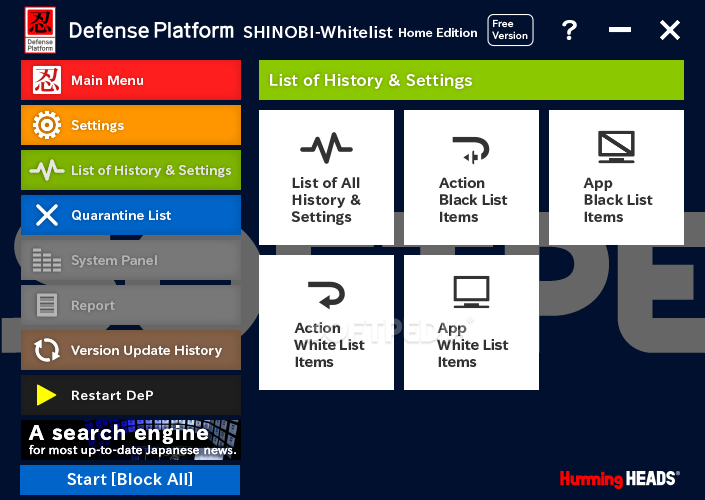
Task: Open Action White List Items tile
Action: [326, 322]
